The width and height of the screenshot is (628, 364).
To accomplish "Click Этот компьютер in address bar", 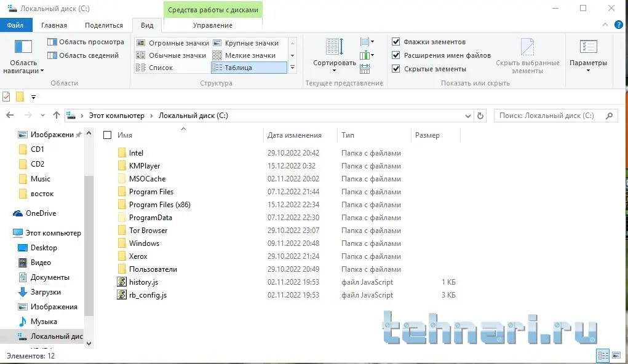I will click(x=116, y=116).
